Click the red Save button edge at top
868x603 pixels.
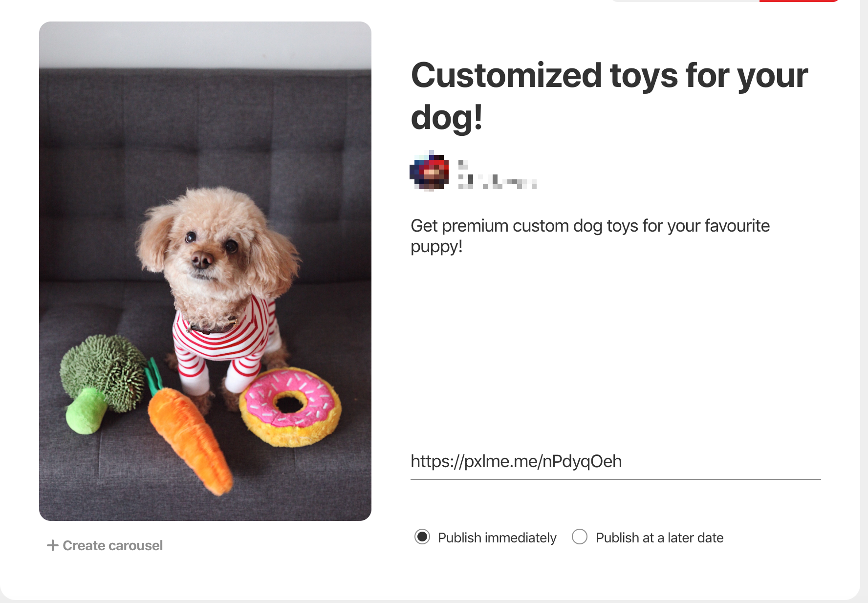pos(799,1)
